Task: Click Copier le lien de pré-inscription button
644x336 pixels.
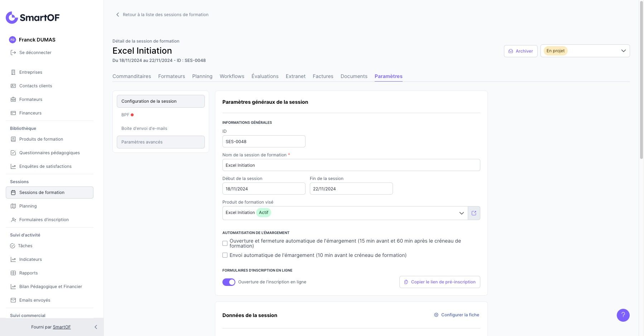Action: 439,282
